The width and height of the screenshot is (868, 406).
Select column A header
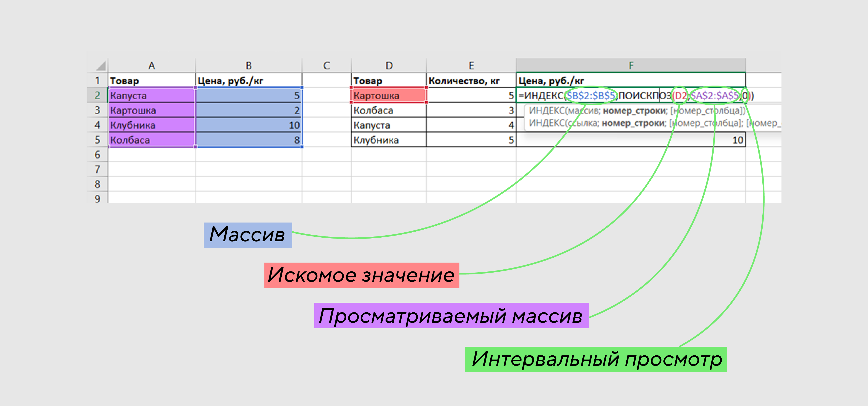pyautogui.click(x=152, y=65)
